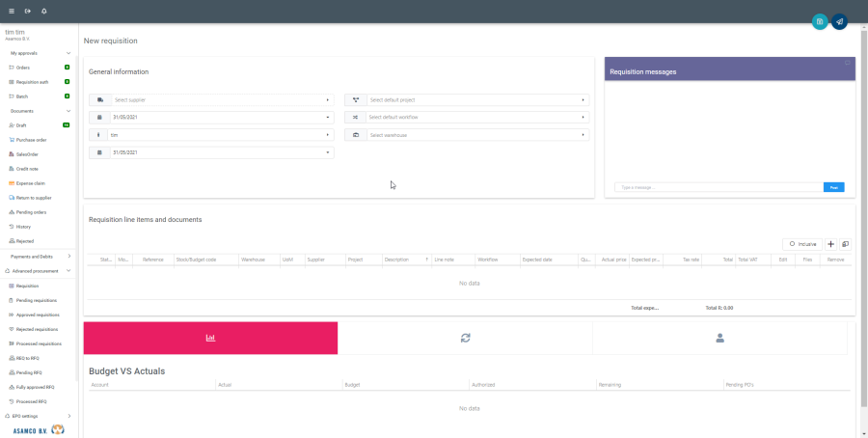Open the Select supplier dropdown
The image size is (868, 438).
220,99
